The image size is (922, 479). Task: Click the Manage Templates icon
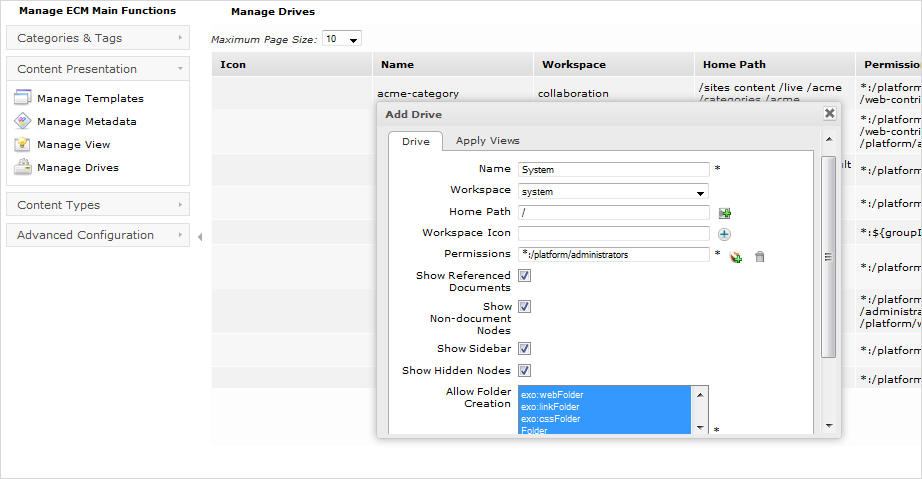coord(22,98)
